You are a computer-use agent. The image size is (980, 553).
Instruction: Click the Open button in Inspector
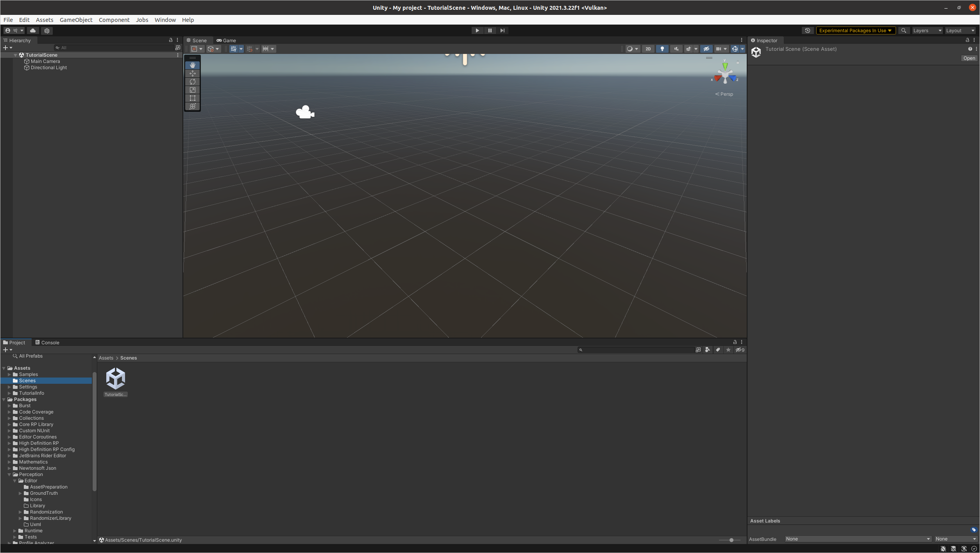pos(969,58)
